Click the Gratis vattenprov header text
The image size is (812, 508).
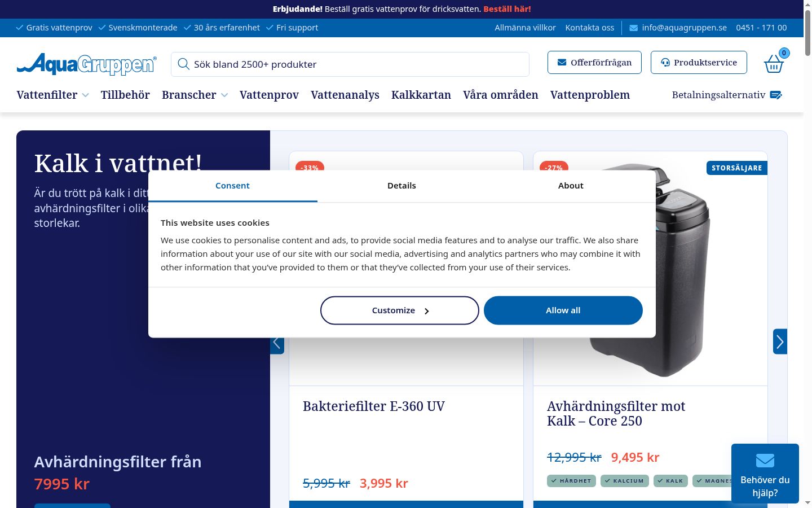59,28
